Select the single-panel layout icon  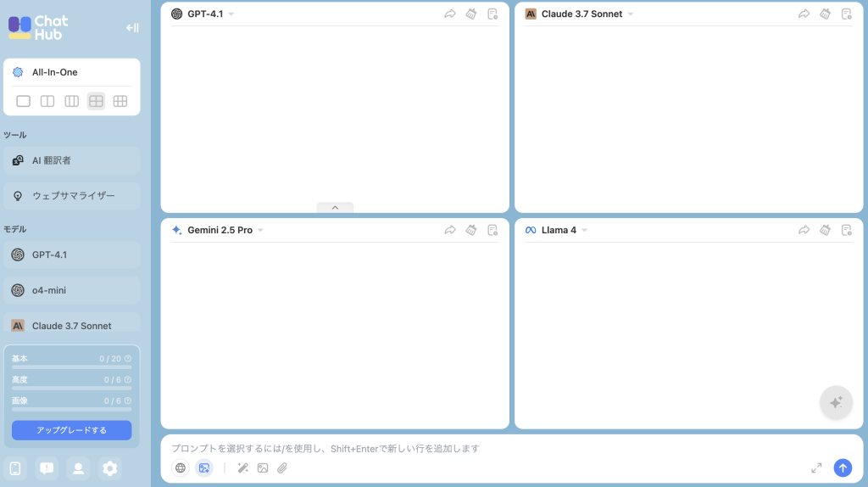[23, 102]
